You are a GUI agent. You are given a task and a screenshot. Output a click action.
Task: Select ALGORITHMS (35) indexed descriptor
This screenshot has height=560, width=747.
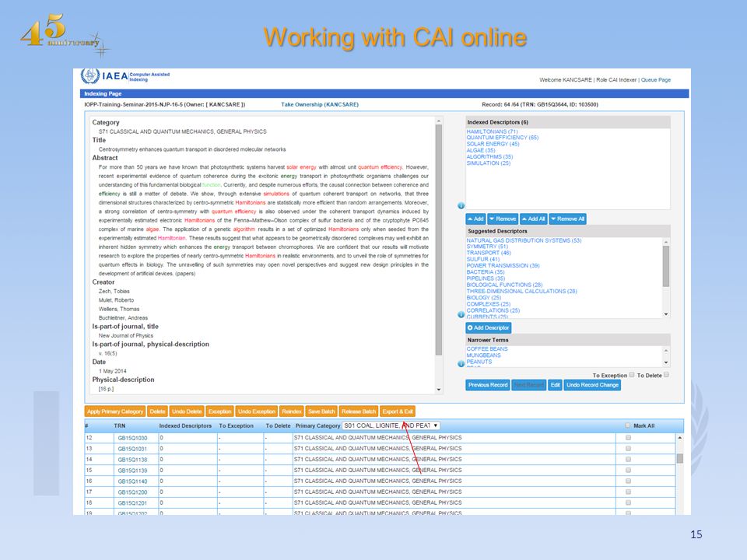(x=489, y=156)
